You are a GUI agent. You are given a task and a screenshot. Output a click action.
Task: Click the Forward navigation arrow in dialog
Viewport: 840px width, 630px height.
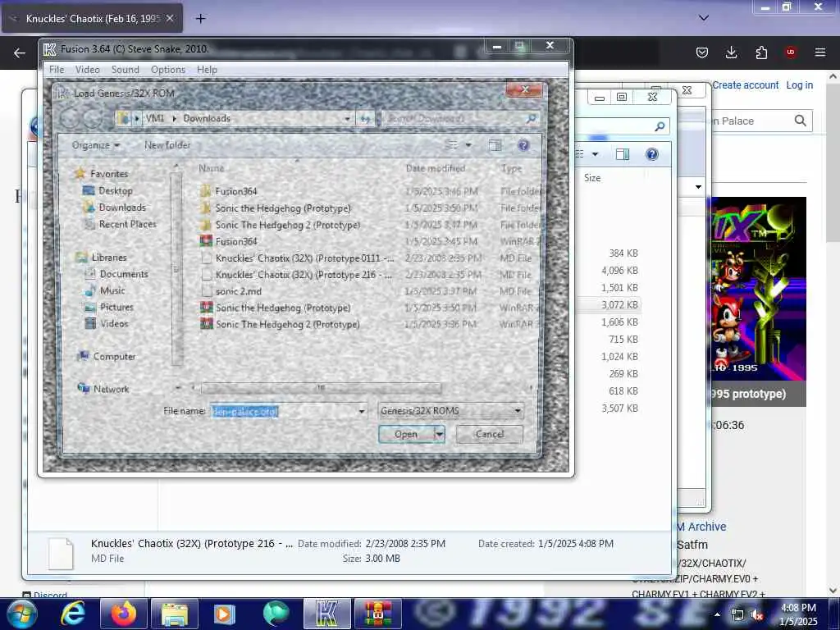pos(94,118)
